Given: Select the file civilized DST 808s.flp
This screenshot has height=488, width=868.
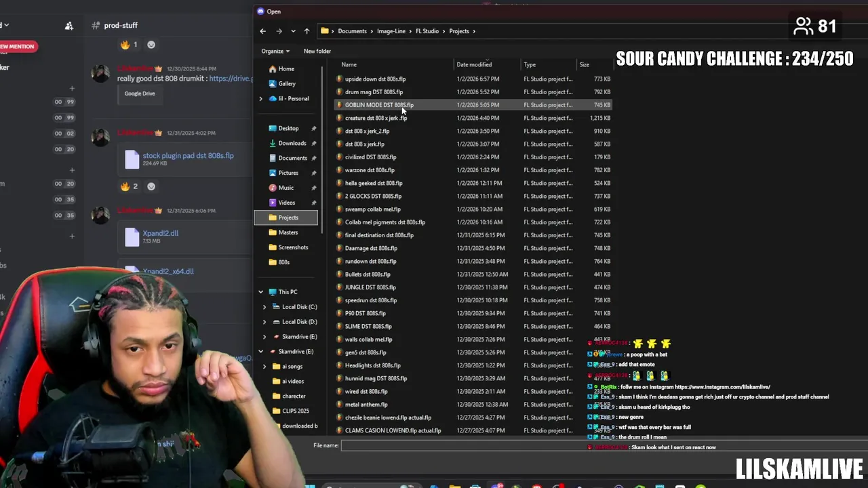Looking at the screenshot, I should pos(370,157).
